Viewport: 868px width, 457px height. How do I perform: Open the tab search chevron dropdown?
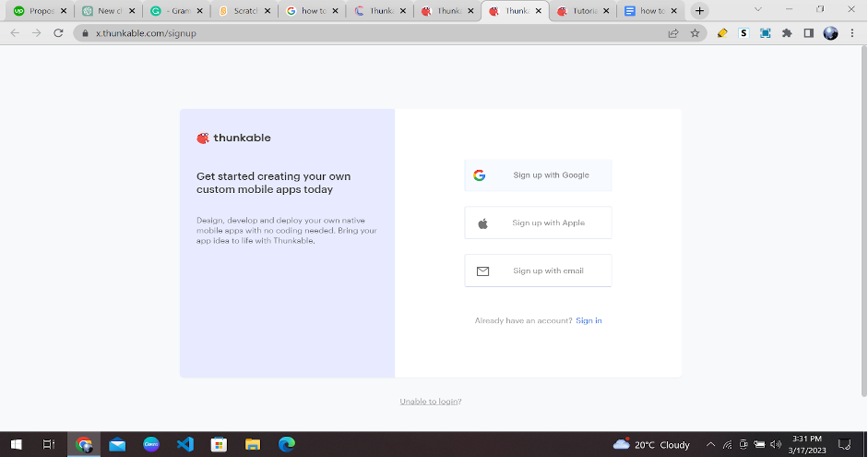point(758,9)
